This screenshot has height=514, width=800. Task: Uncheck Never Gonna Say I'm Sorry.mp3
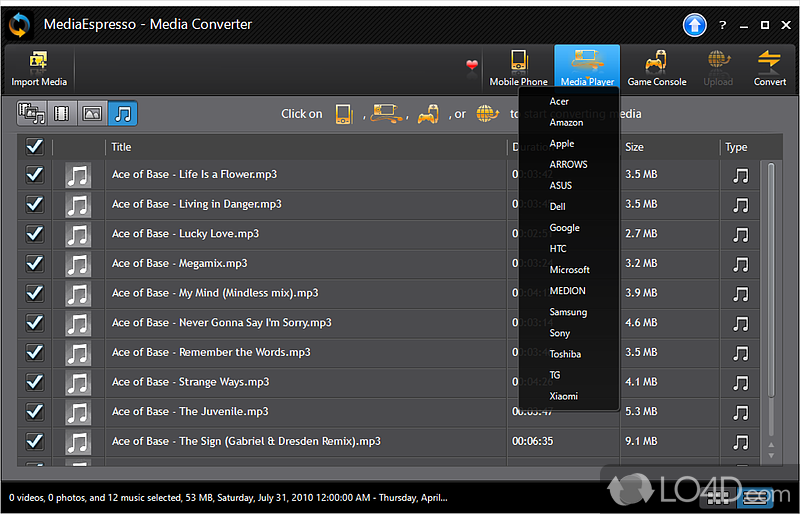pyautogui.click(x=35, y=322)
